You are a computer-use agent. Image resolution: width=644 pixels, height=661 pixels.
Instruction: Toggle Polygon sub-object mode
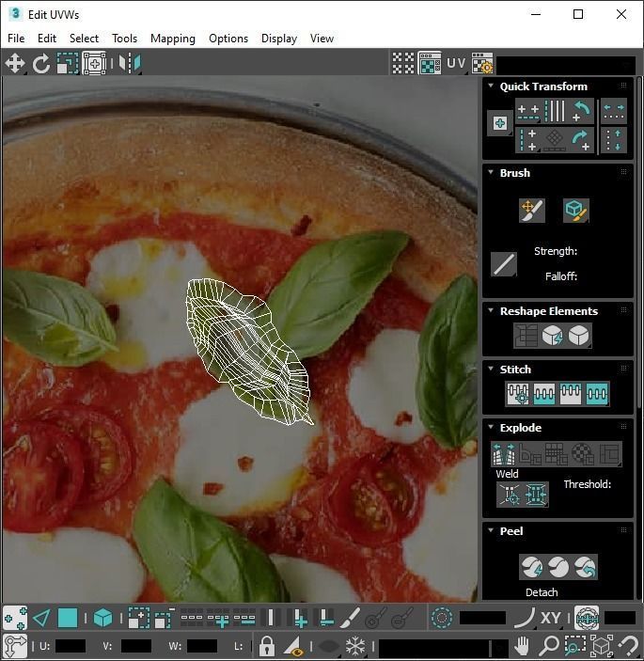point(68,619)
